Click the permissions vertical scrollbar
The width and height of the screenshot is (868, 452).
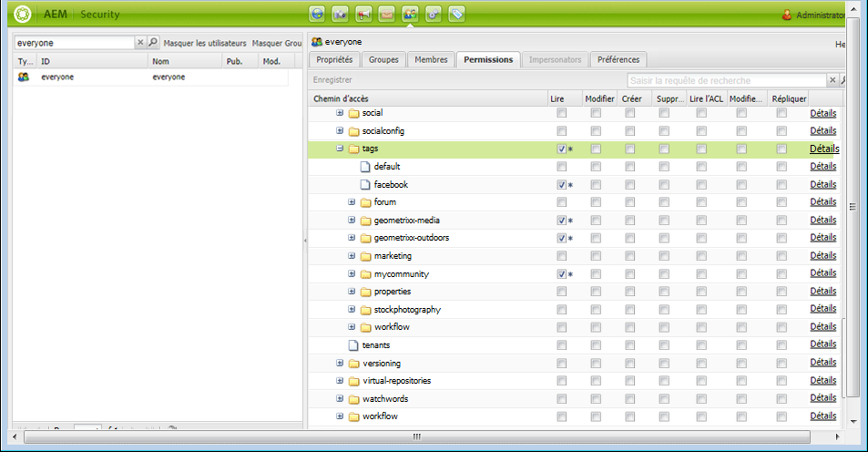[x=843, y=357]
